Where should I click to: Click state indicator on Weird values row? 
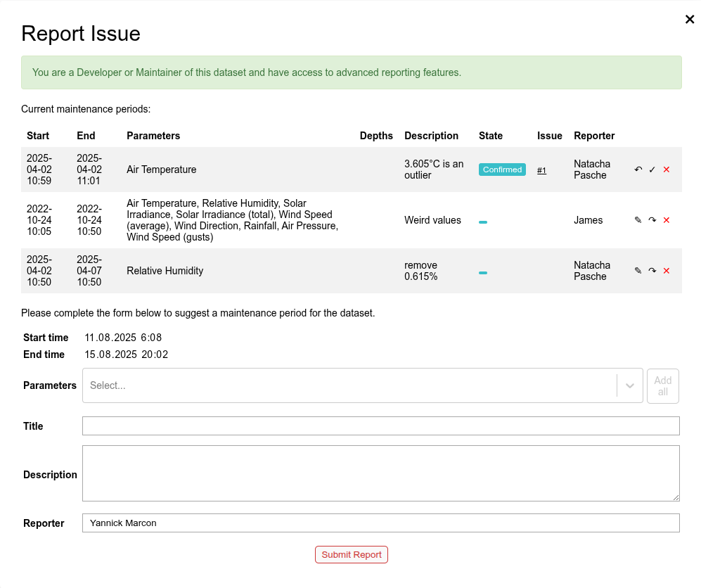(483, 222)
